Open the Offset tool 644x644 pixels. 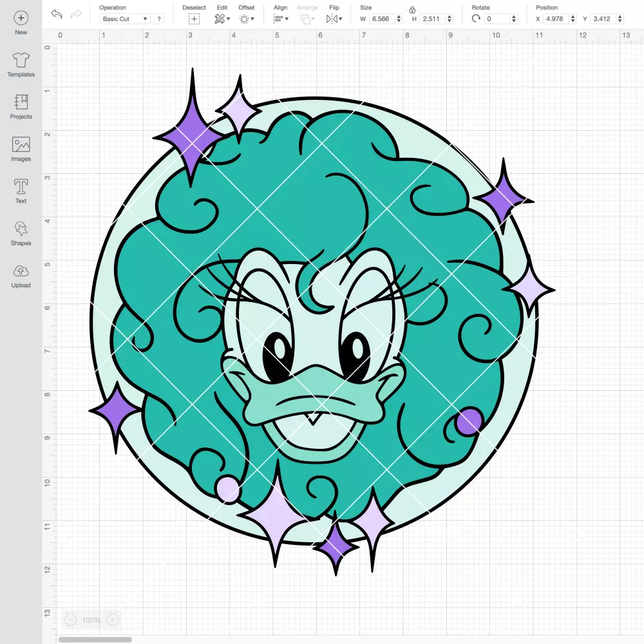[x=244, y=19]
